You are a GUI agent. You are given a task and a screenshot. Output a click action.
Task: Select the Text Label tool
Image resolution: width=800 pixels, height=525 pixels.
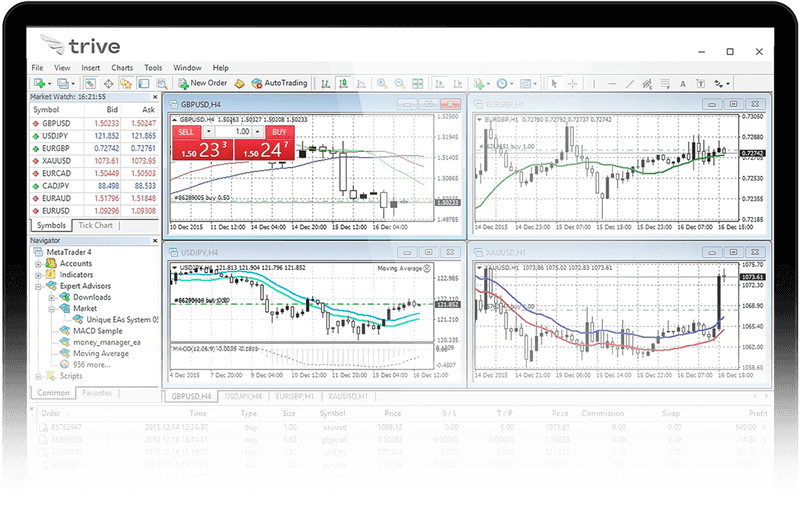pyautogui.click(x=701, y=83)
